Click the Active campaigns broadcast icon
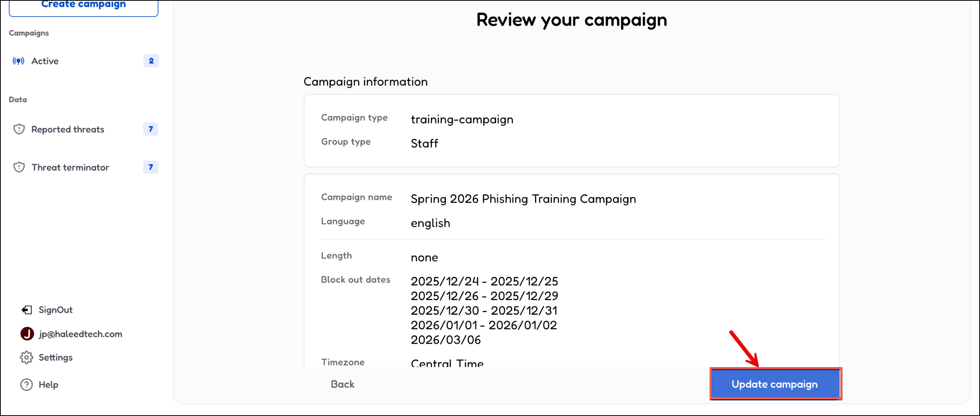 click(x=18, y=61)
